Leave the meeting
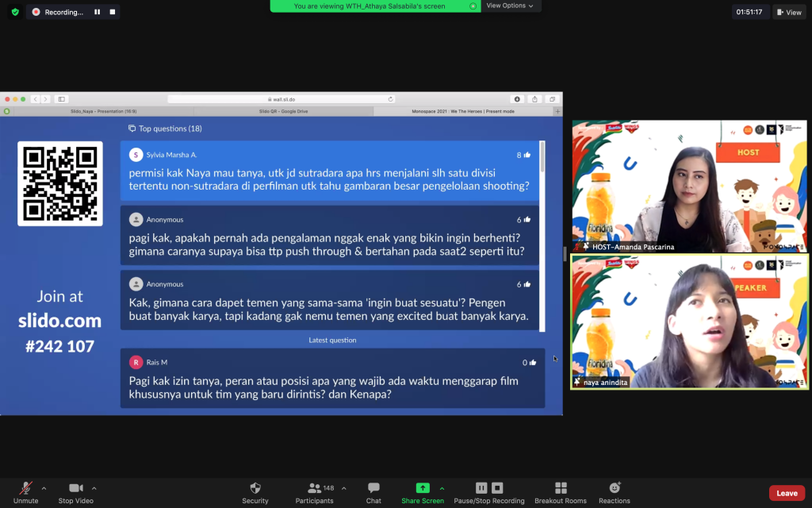812x508 pixels. [x=786, y=493]
